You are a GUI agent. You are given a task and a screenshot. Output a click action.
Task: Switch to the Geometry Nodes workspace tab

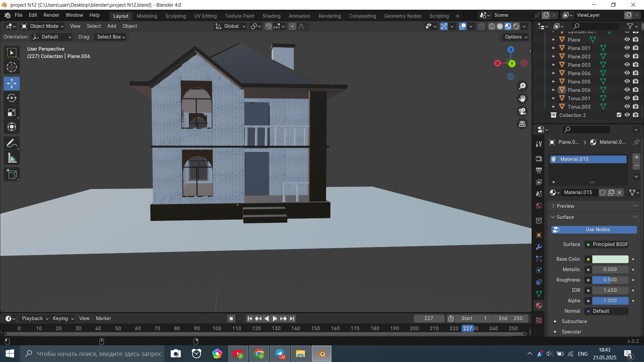[x=402, y=16]
